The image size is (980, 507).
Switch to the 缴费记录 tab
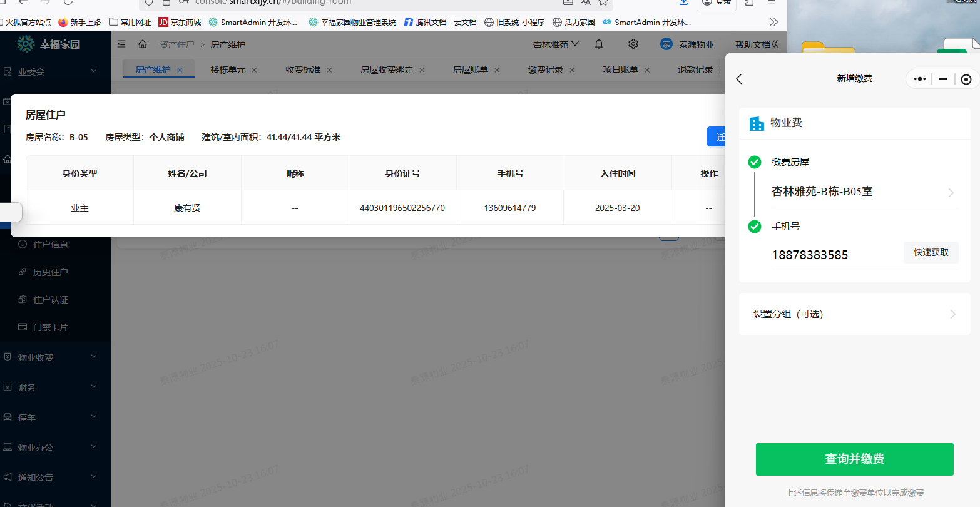(x=544, y=69)
